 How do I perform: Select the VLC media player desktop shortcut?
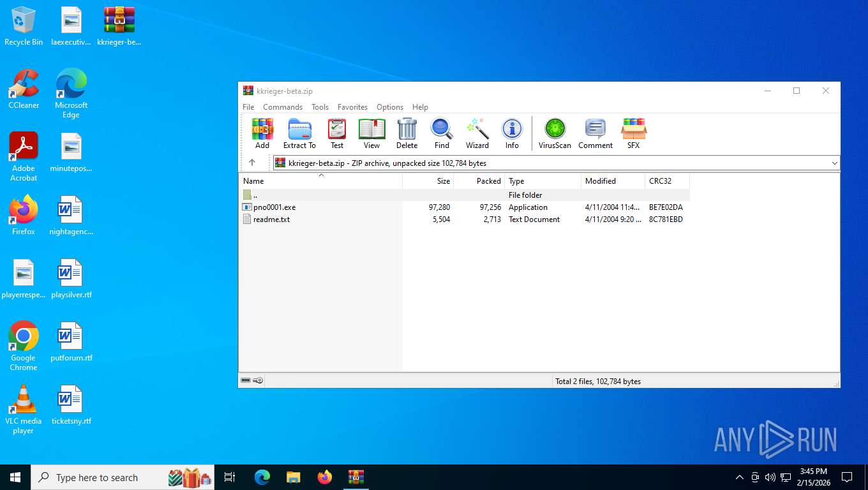click(x=24, y=410)
